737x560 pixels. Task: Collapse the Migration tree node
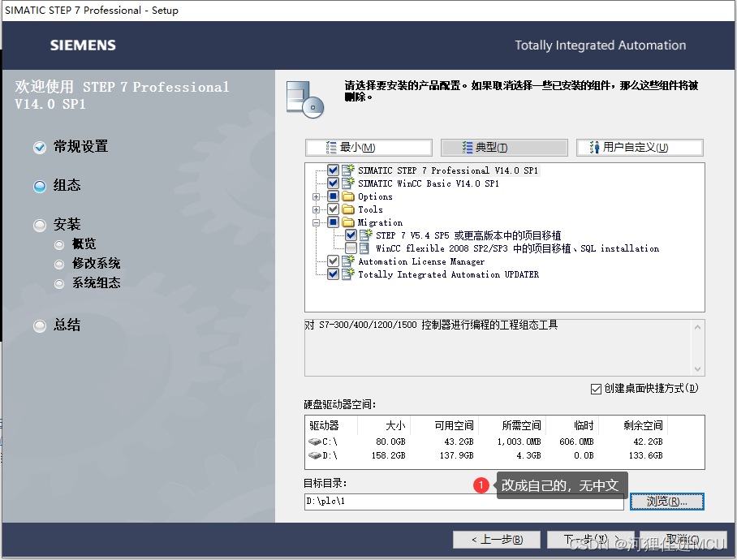[x=317, y=222]
